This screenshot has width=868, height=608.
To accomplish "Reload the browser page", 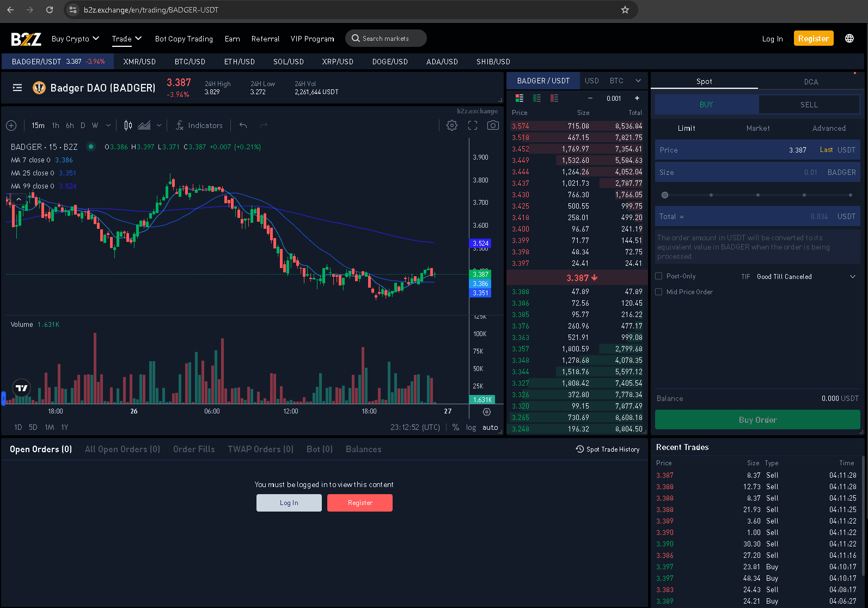I will point(50,10).
